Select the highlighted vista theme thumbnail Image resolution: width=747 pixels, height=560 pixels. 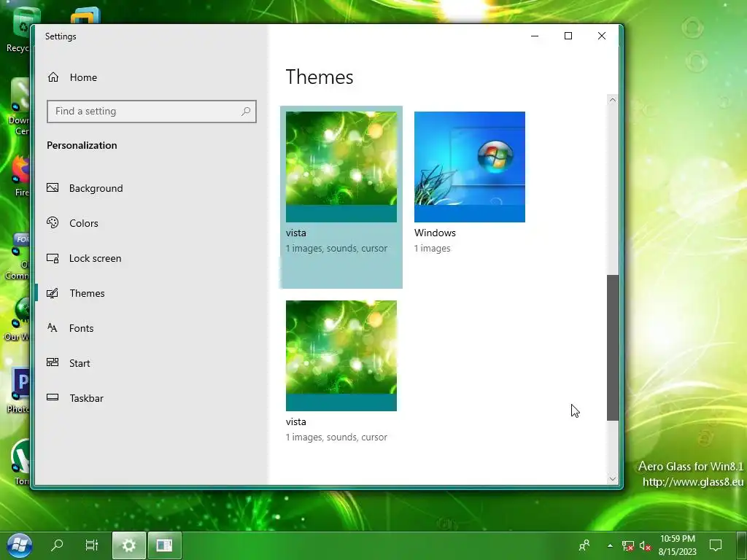(x=341, y=167)
